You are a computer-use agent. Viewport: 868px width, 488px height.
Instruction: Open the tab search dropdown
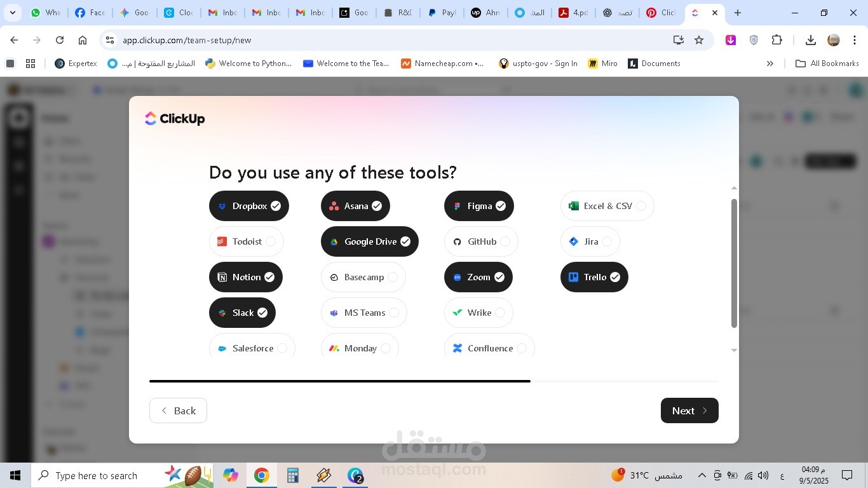click(x=12, y=13)
